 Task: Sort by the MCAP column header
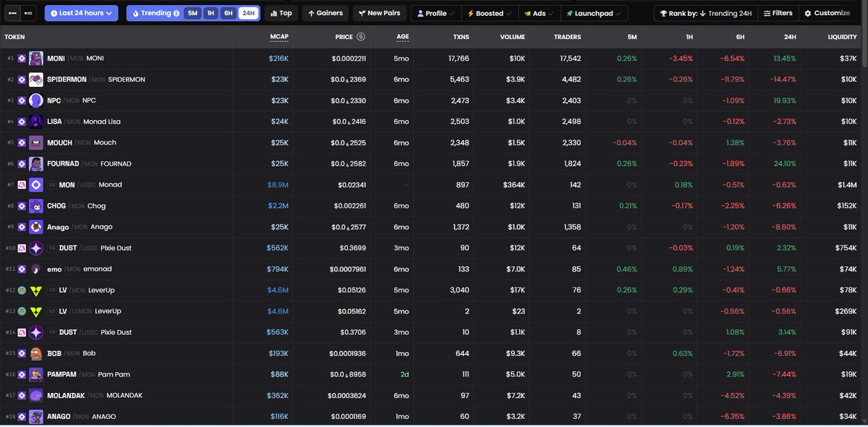[278, 36]
